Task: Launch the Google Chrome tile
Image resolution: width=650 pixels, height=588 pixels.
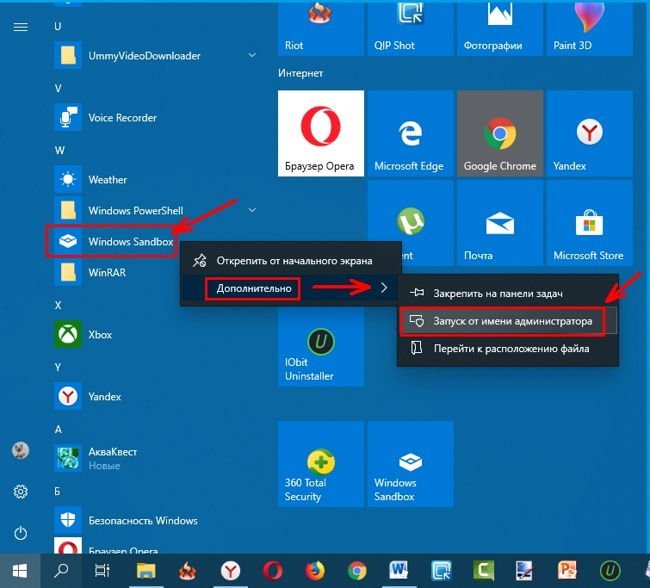Action: [x=500, y=134]
